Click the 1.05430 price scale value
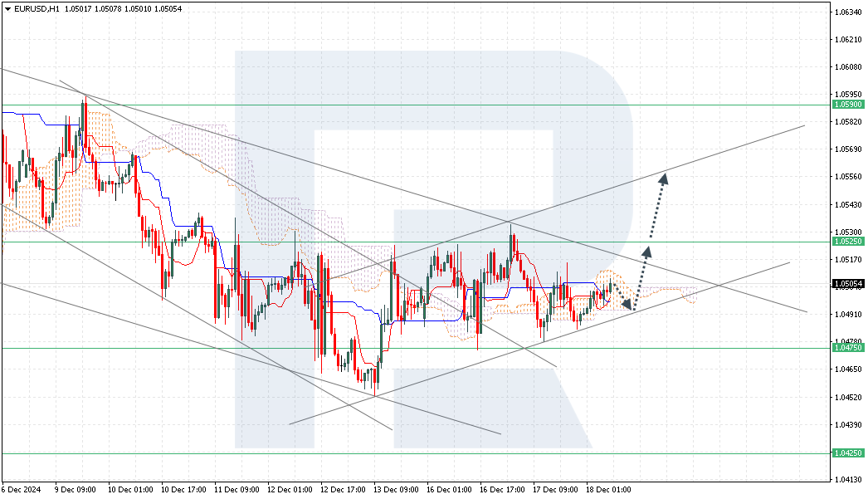This screenshot has width=868, height=499. click(848, 205)
